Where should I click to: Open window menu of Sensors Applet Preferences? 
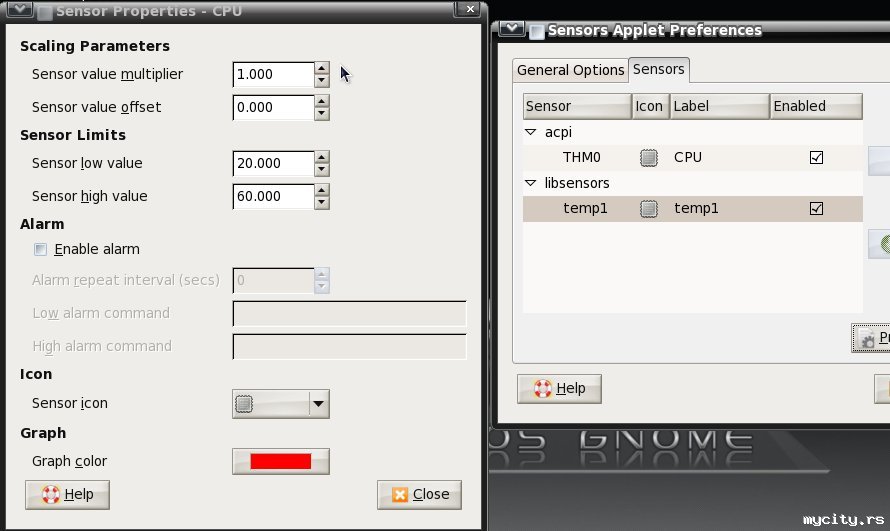511,28
